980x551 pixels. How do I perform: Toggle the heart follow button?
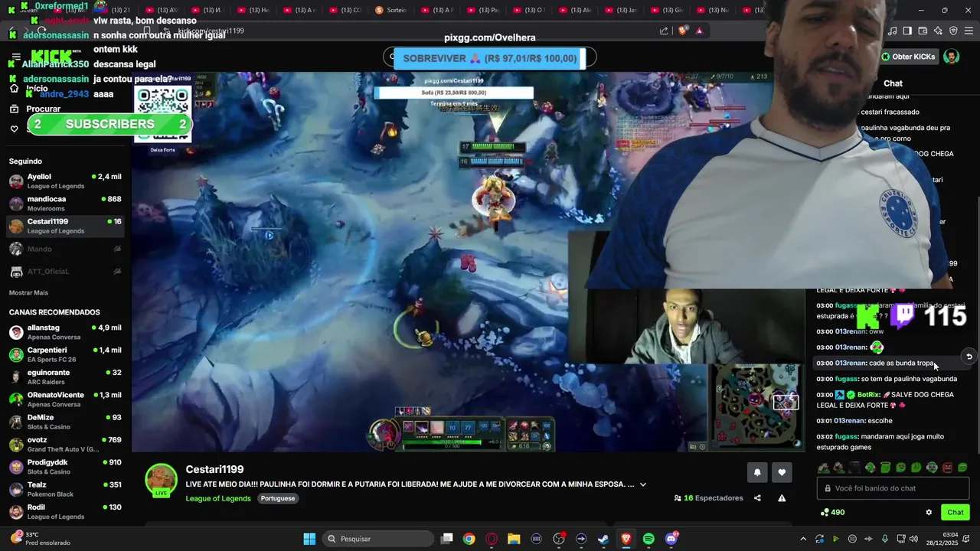[x=782, y=472]
